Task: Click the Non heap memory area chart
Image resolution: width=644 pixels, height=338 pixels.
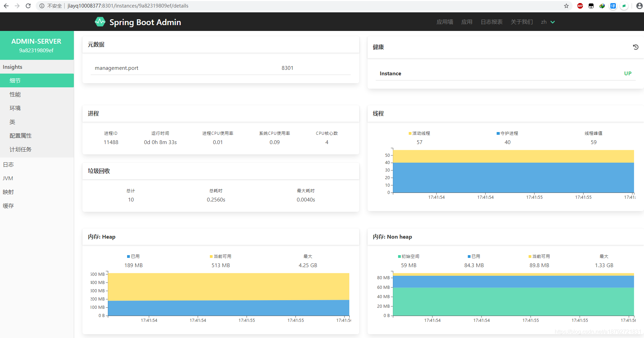Action: (513, 294)
